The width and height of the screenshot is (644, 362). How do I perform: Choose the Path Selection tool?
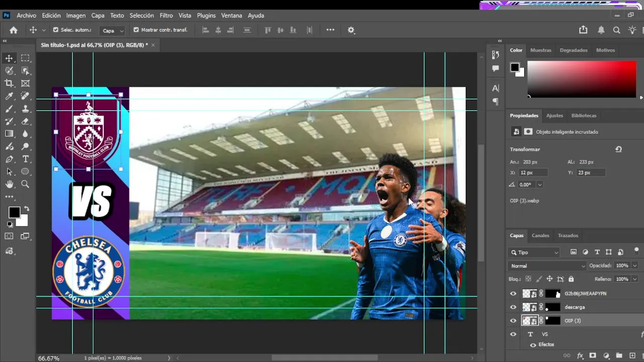click(9, 171)
